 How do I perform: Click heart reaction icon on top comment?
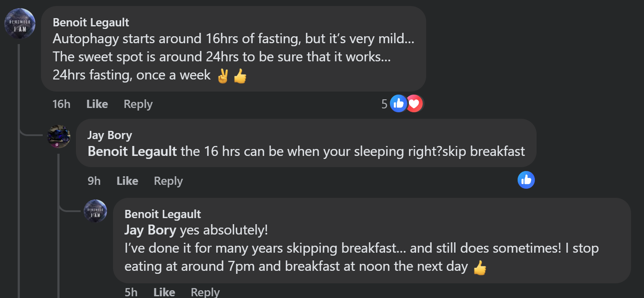click(x=414, y=104)
